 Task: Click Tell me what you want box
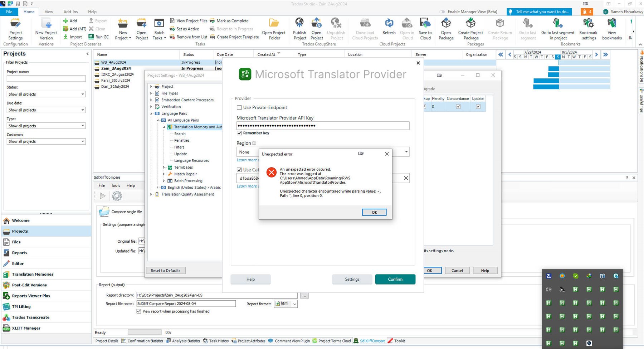539,12
